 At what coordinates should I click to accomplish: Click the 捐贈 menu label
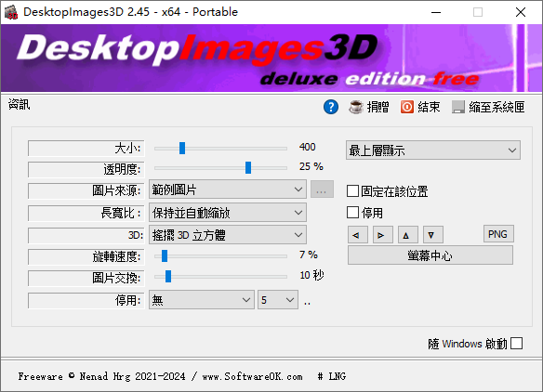click(377, 107)
